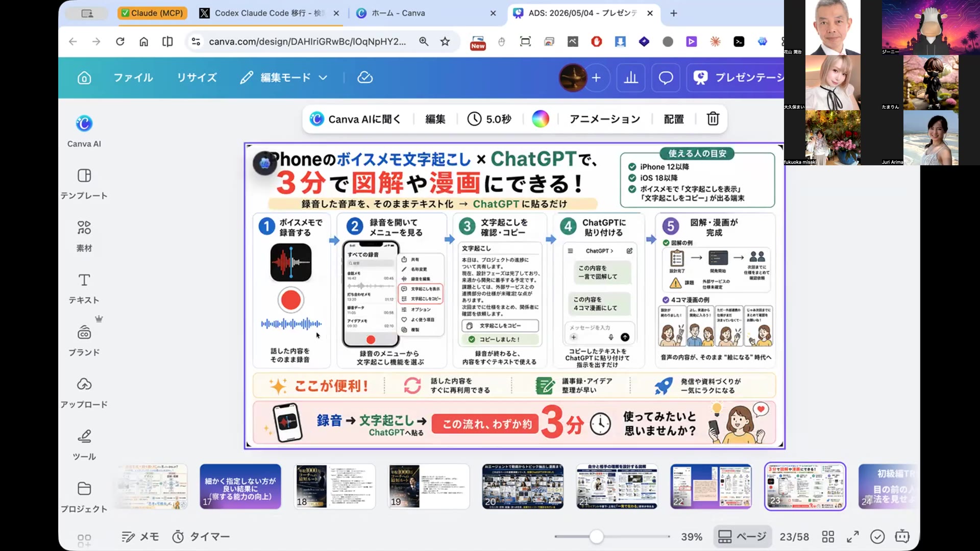Open the rainbow color picker swatch
980x551 pixels.
click(x=541, y=119)
